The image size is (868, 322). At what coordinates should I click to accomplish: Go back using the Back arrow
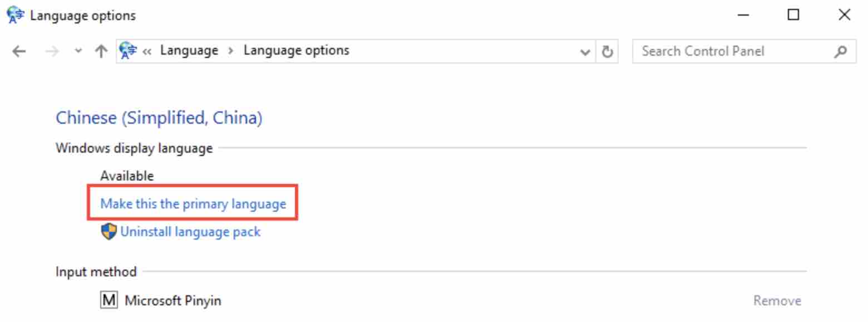pyautogui.click(x=19, y=51)
